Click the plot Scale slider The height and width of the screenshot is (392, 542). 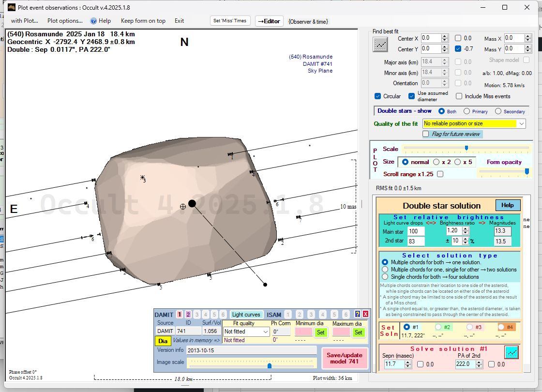[x=466, y=148]
